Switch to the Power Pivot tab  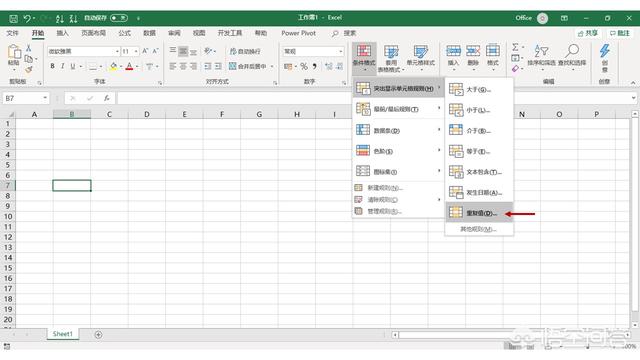(x=298, y=33)
